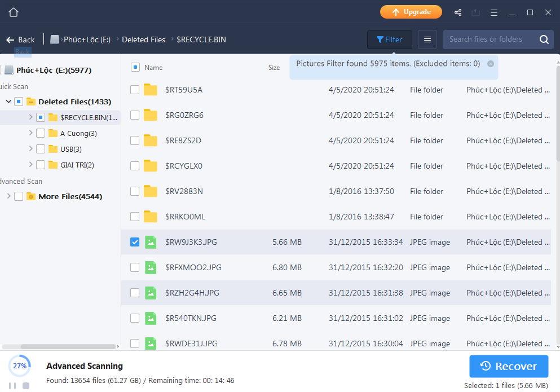Uncheck the $RW9J3K3.JPG file checkbox
This screenshot has width=560, height=392.
click(135, 242)
